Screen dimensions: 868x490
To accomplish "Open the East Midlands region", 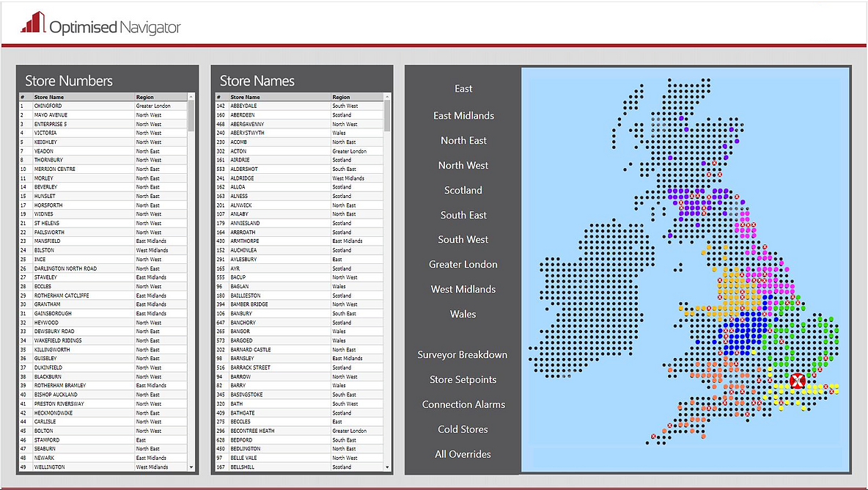I will (x=463, y=115).
